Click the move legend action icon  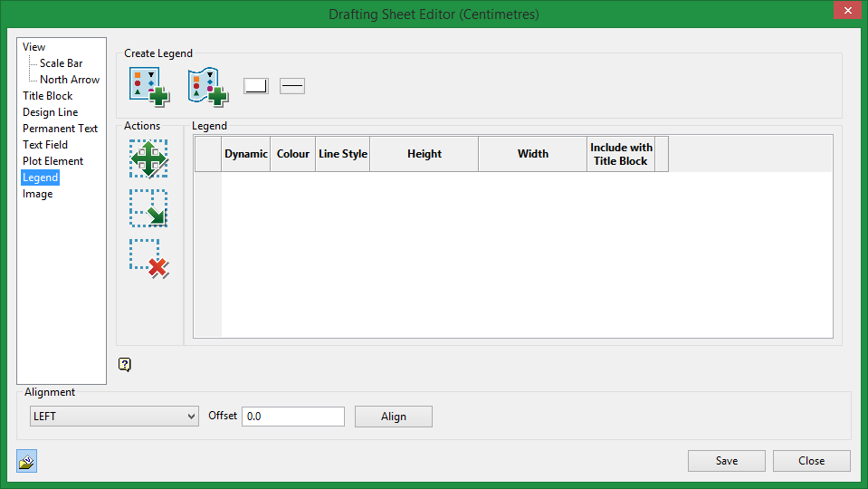tap(148, 158)
